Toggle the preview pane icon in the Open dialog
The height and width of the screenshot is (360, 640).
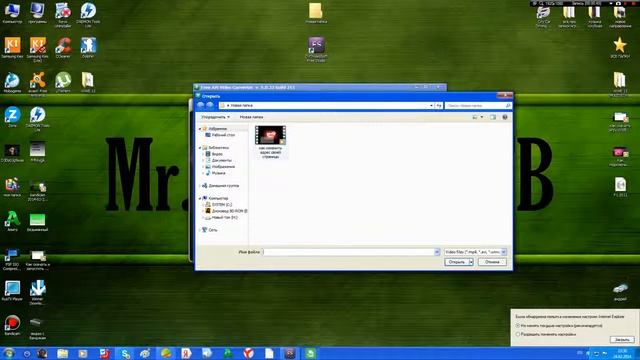point(493,117)
